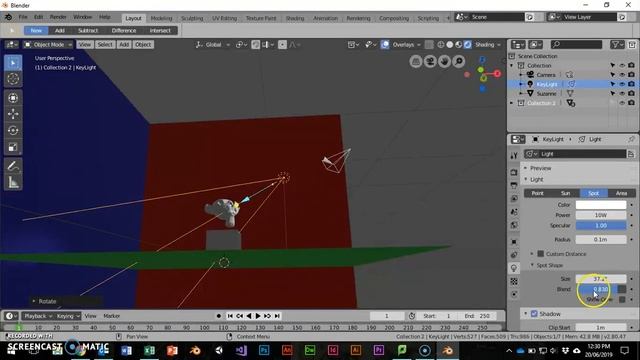This screenshot has width=640, height=360.
Task: Click the Blender icon in the top menu bar
Action: 8,17
